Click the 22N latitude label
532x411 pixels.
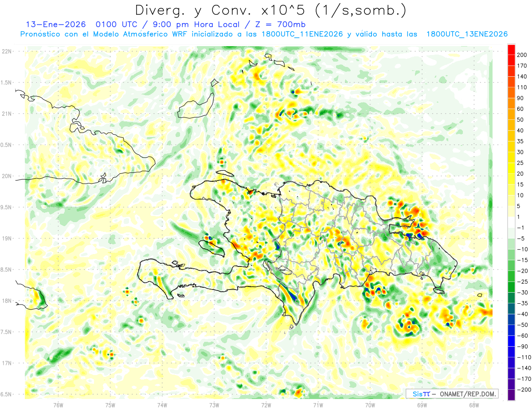pos(6,51)
